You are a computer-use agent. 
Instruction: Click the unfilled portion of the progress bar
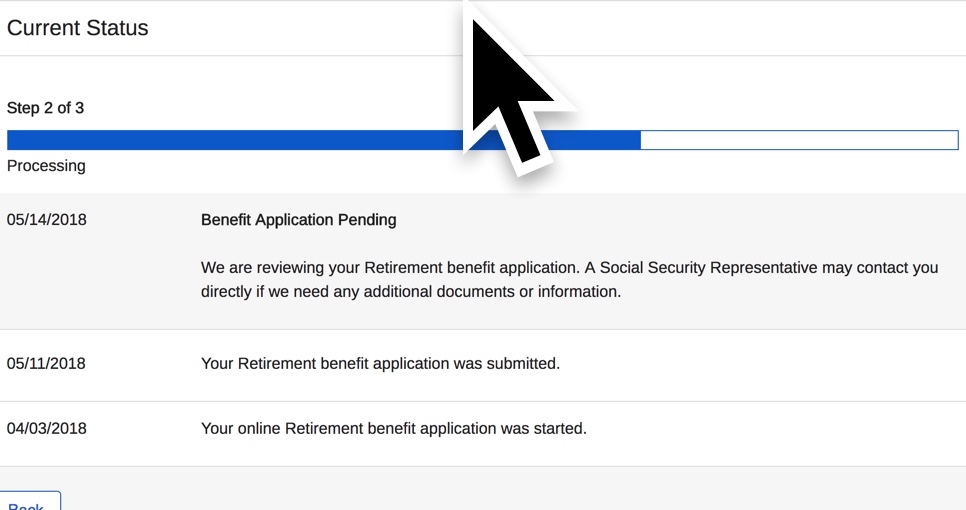click(799, 140)
